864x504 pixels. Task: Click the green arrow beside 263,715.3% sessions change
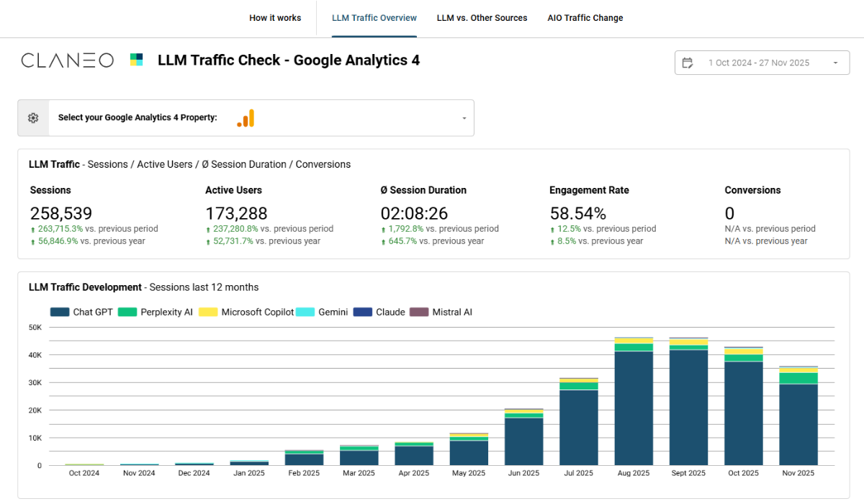[x=32, y=230]
